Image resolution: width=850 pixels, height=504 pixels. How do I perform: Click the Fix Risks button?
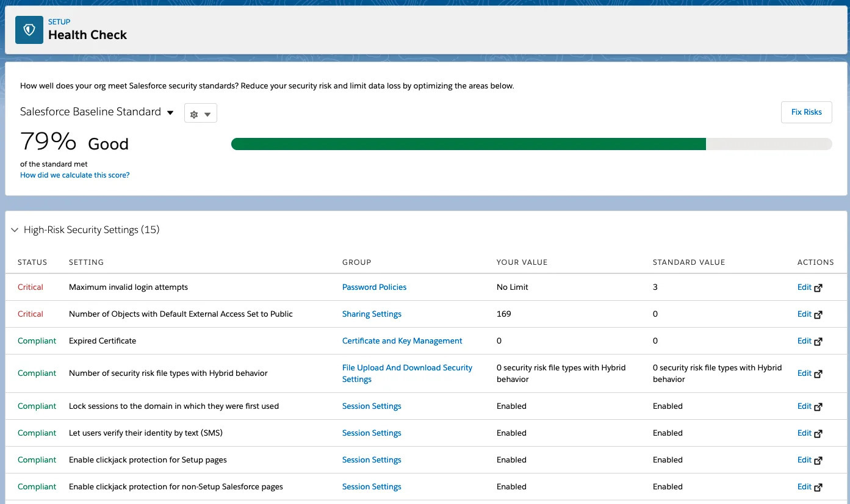pos(806,112)
